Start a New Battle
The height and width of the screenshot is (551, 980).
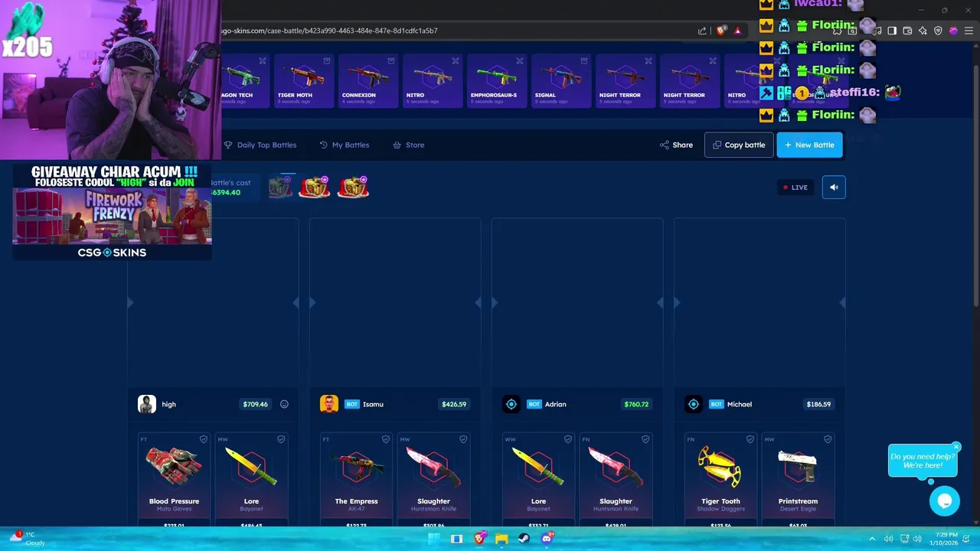809,145
